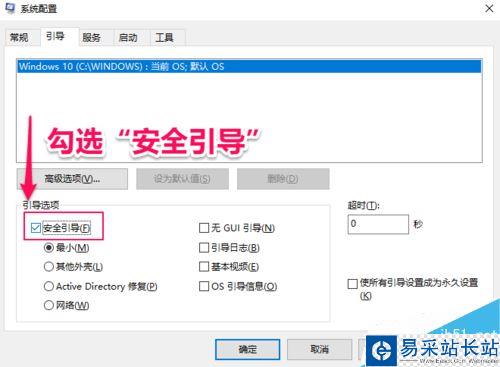This screenshot has height=367, width=500.
Task: Choose the 网络(W) radio option
Action: [49, 305]
